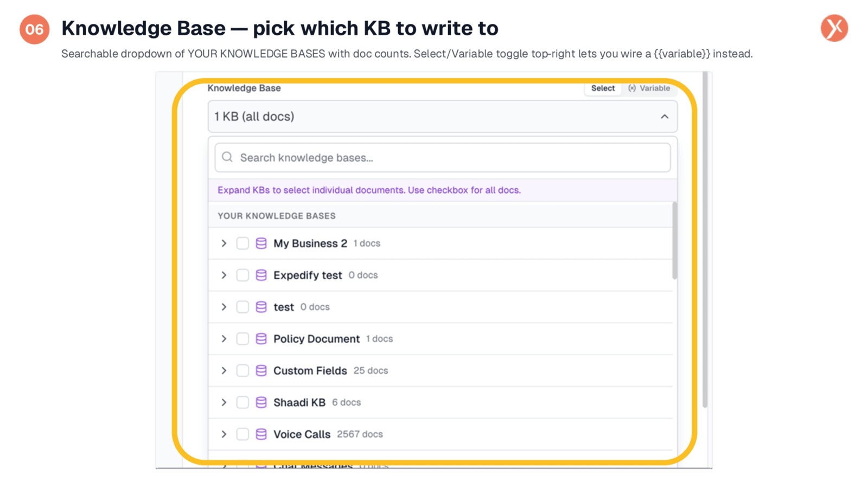Expand the Expedify test knowledge base

tap(224, 275)
